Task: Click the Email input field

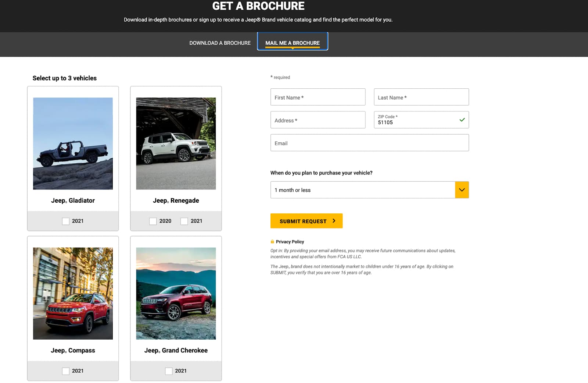Action: click(x=369, y=143)
